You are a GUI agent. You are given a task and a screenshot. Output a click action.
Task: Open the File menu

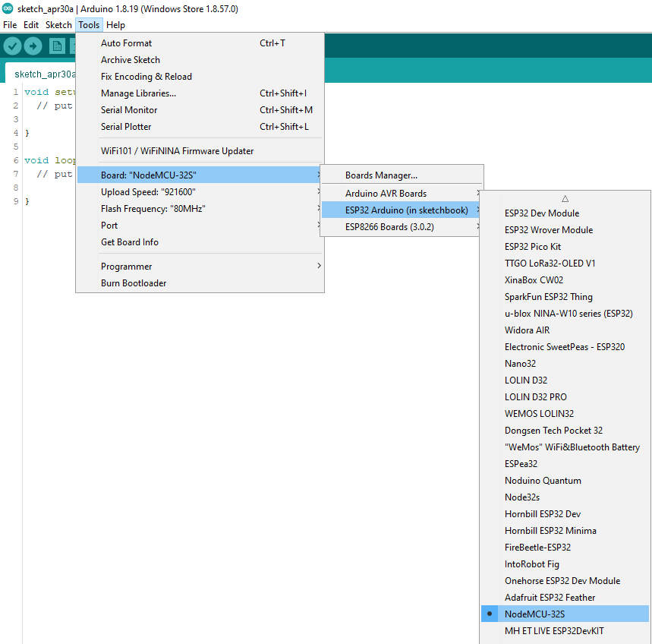[x=10, y=25]
